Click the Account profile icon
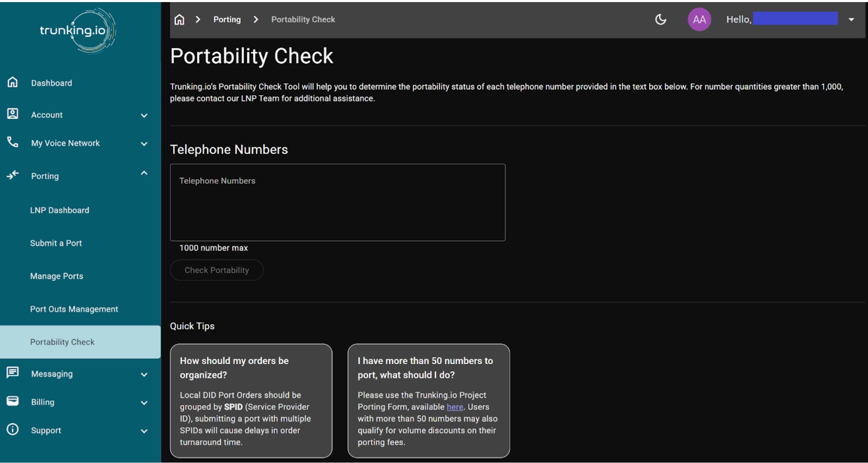Viewport: 868px width, 463px height. click(x=13, y=114)
